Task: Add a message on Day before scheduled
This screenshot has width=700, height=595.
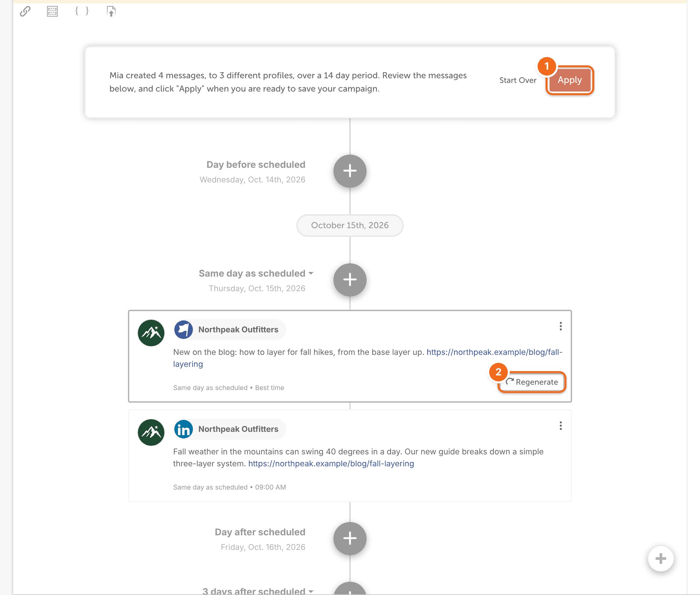Action: [x=350, y=171]
